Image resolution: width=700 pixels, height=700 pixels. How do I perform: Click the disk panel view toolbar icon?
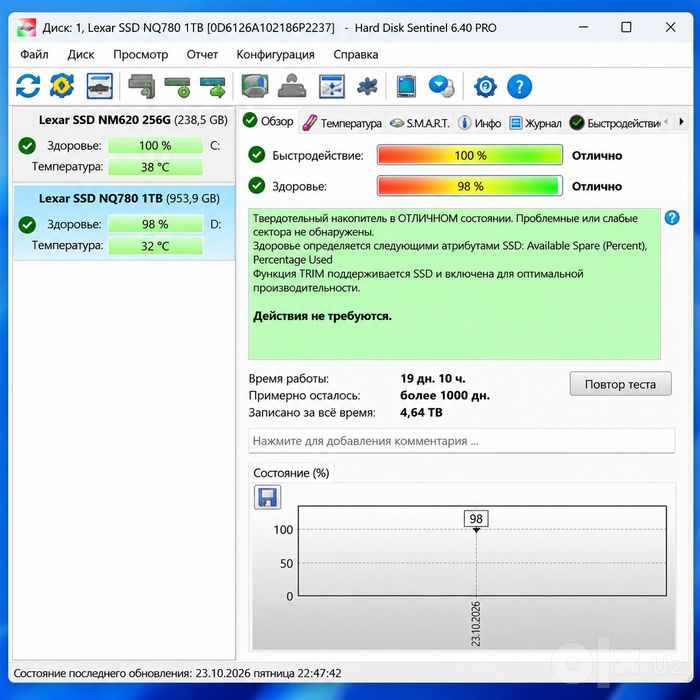tap(99, 86)
